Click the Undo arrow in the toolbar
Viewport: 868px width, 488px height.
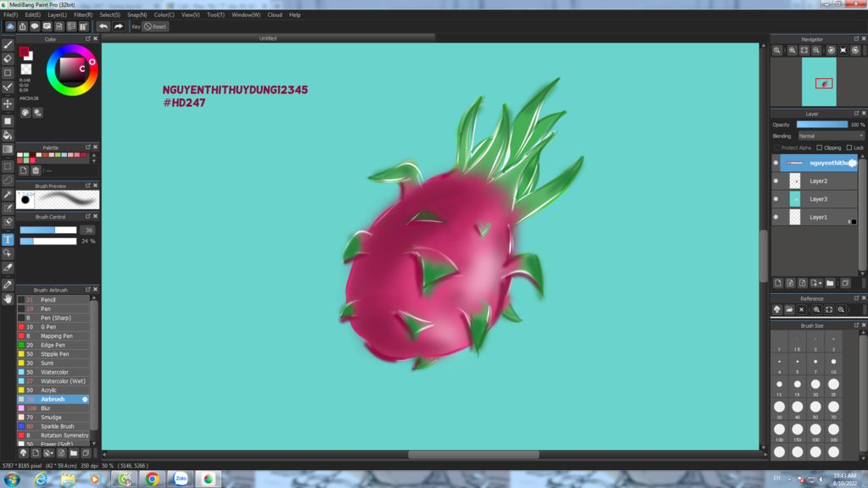103,26
